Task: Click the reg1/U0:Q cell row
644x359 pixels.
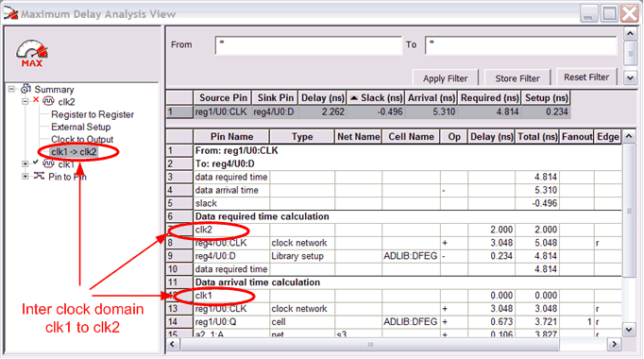Action: tap(395, 321)
